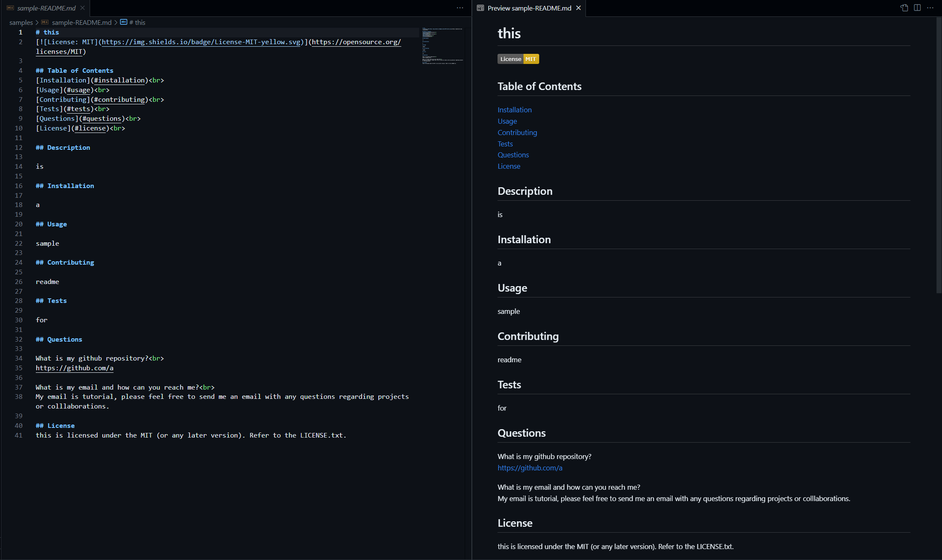
Task: Click the '## Questions' heading in editor
Action: (x=59, y=340)
